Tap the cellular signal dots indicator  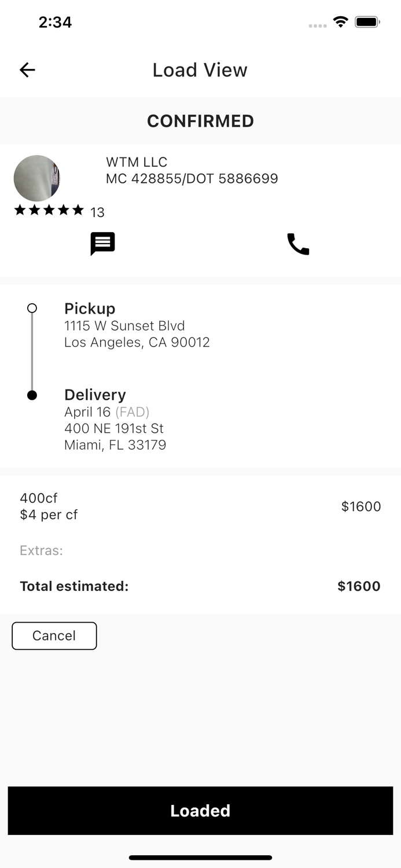[318, 24]
